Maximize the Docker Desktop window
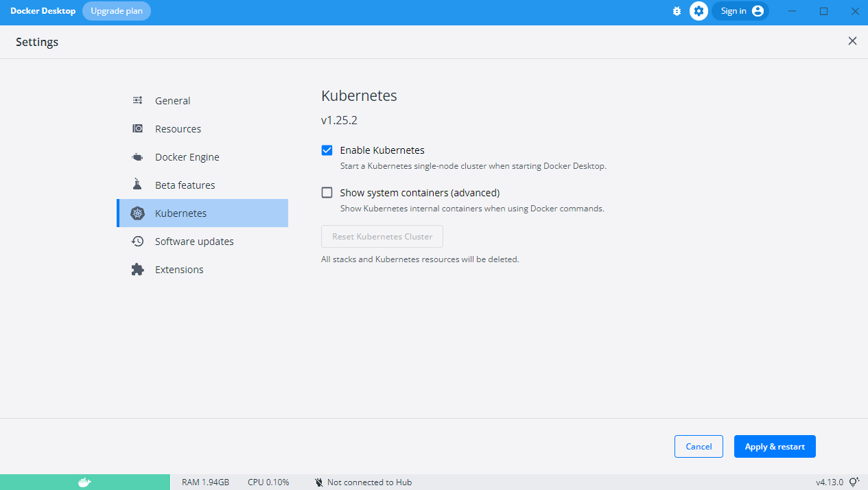The width and height of the screenshot is (868, 490). 824,11
